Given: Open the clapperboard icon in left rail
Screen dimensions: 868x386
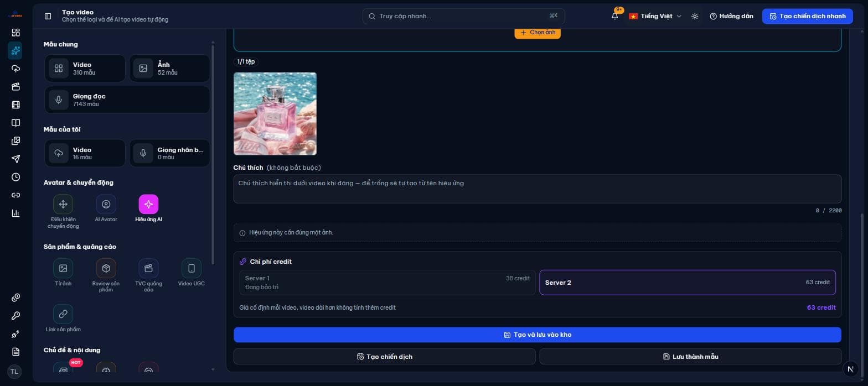Looking at the screenshot, I should pyautogui.click(x=15, y=87).
